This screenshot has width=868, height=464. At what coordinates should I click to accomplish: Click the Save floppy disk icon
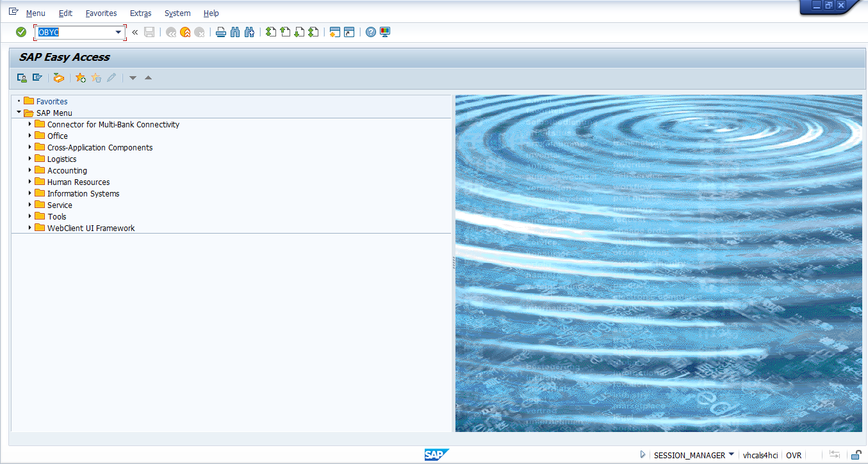(149, 32)
